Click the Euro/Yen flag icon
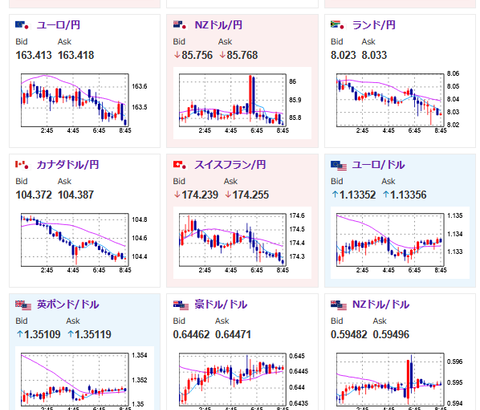 point(22,25)
